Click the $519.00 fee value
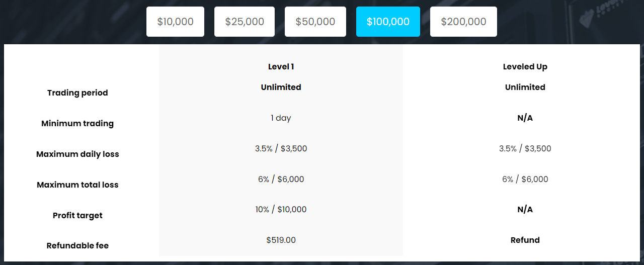The height and width of the screenshot is (265, 644). click(x=281, y=240)
